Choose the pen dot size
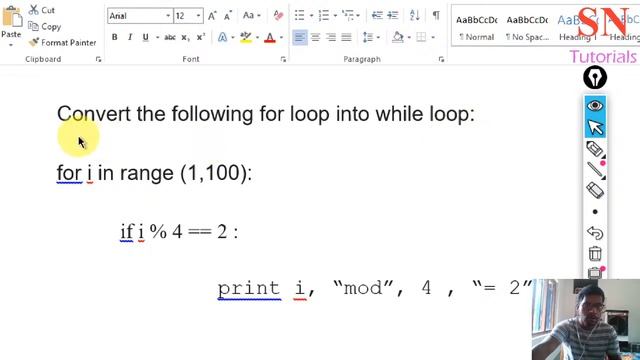This screenshot has width=640, height=360. pyautogui.click(x=595, y=212)
